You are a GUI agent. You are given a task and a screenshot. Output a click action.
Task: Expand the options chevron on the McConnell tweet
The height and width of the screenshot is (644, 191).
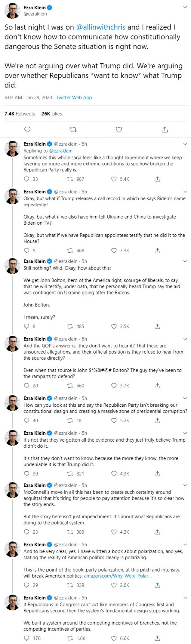[x=185, y=485]
